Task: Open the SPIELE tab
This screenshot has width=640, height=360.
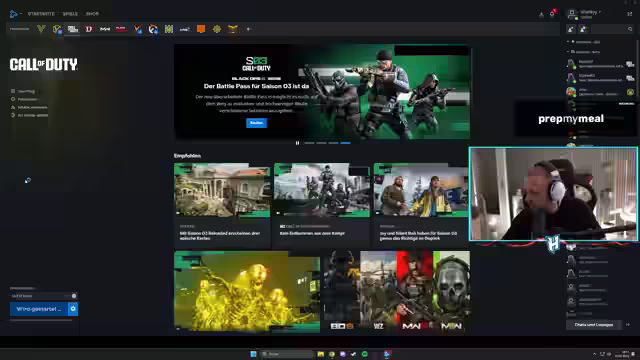Action: click(70, 14)
